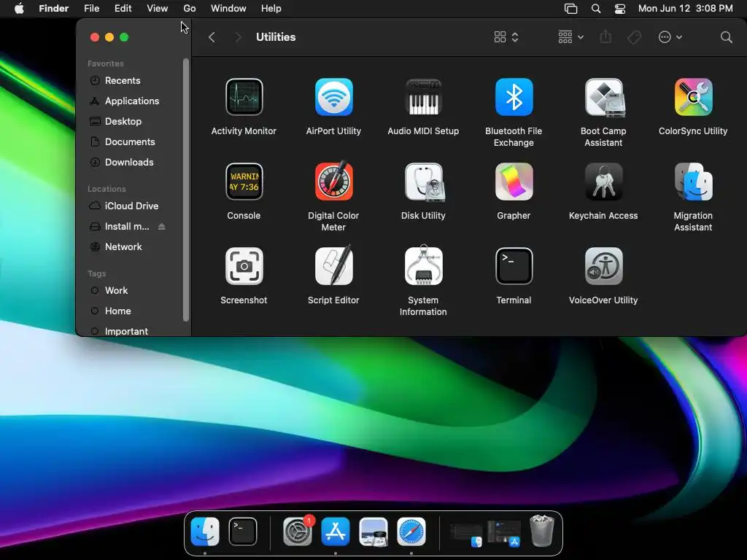
Task: Open Activity Monitor app icon
Action: (x=244, y=97)
